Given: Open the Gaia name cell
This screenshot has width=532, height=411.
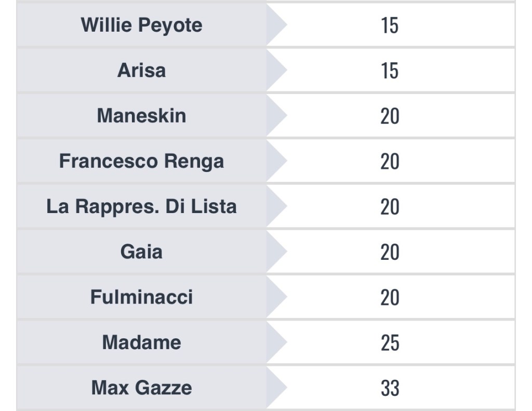Looking at the screenshot, I should pos(141,251).
